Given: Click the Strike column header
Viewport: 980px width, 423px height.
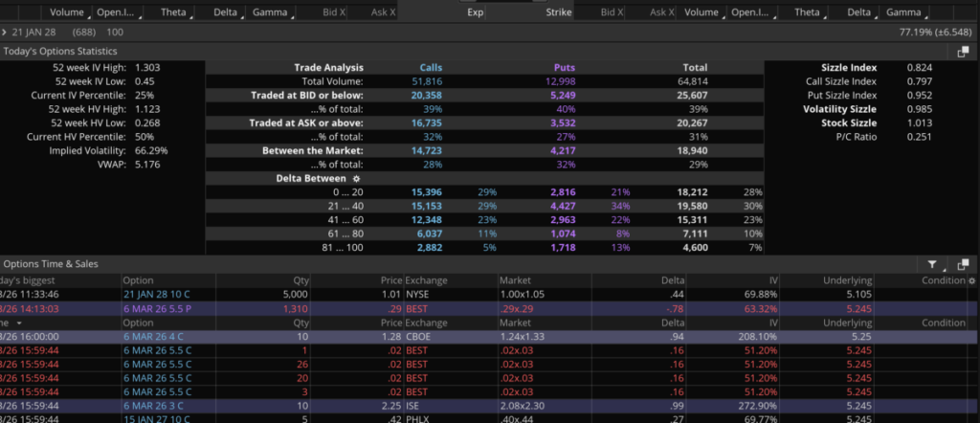Looking at the screenshot, I should (558, 13).
